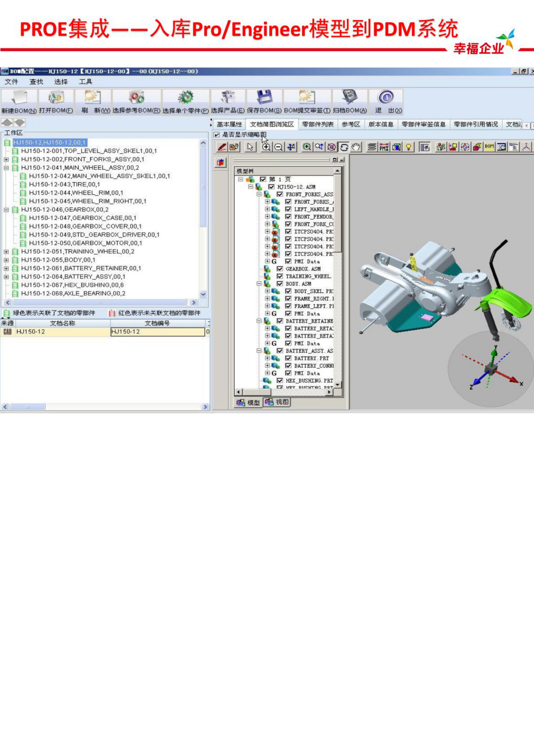Switch to the 零部件列表 tab
The width and height of the screenshot is (534, 756).
point(317,124)
